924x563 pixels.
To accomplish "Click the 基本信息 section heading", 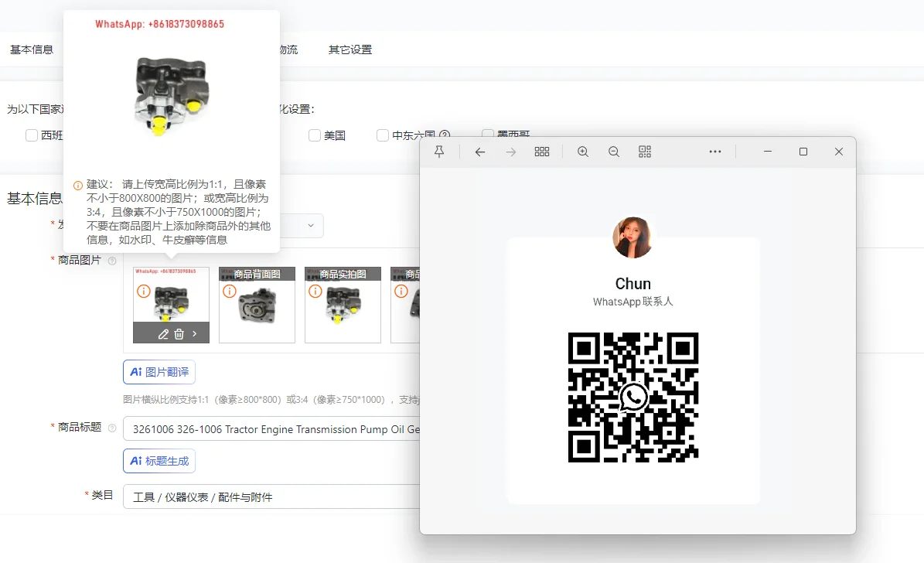I will [34, 199].
